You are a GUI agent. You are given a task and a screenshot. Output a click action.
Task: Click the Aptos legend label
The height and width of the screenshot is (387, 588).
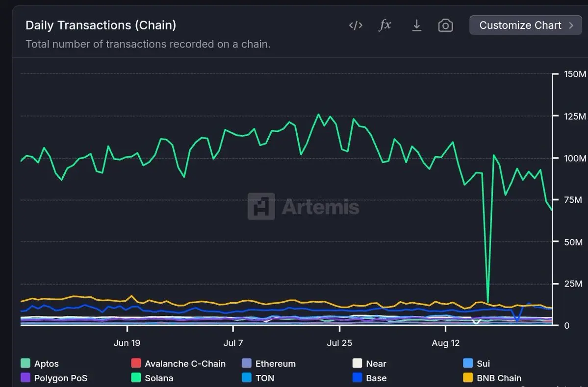[x=47, y=364]
